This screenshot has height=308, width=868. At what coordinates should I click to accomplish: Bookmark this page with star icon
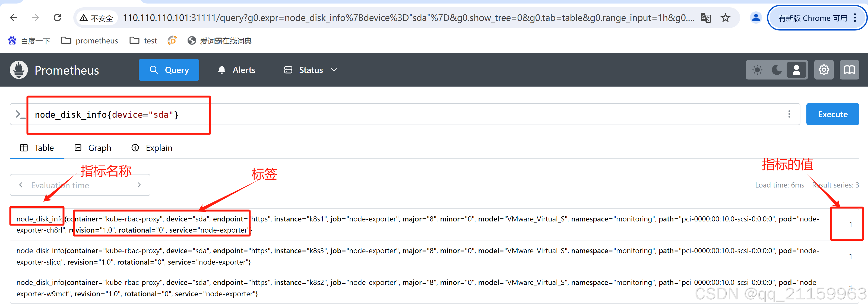[726, 18]
